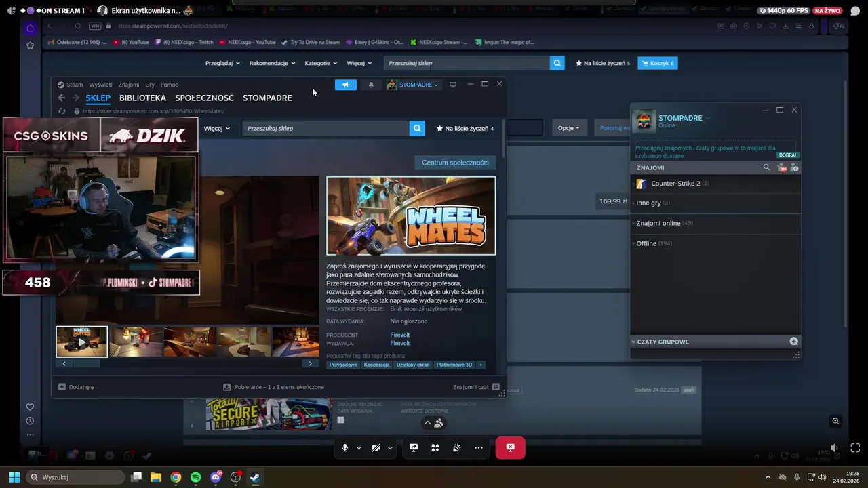Click the share screen icon in call bar
The width and height of the screenshot is (868, 488).
(414, 447)
